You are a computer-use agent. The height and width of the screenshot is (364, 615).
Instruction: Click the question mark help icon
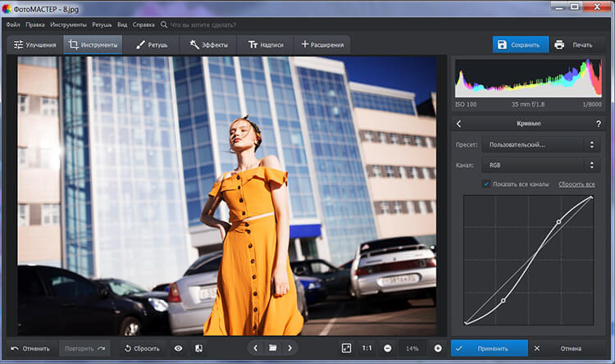tap(598, 124)
